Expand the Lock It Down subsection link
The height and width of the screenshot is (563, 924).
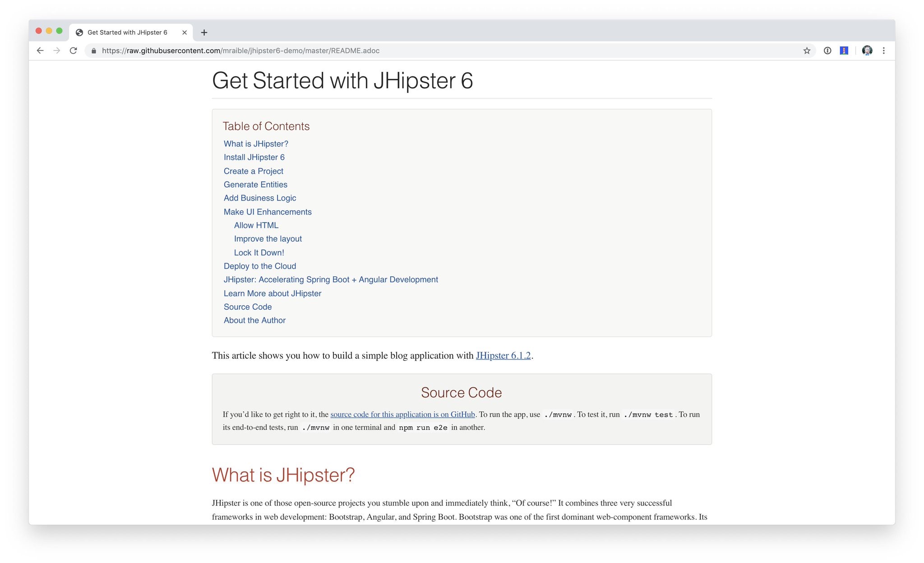pos(259,252)
